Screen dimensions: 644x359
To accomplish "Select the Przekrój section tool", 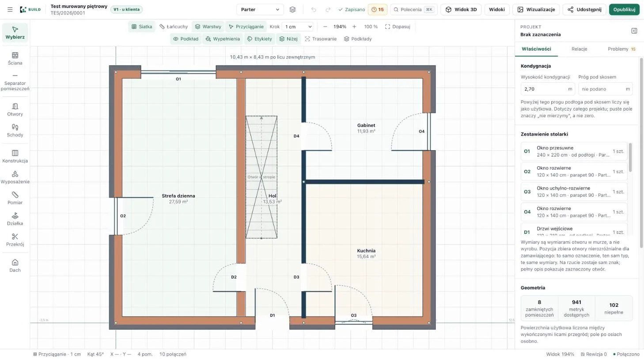I will (15, 240).
